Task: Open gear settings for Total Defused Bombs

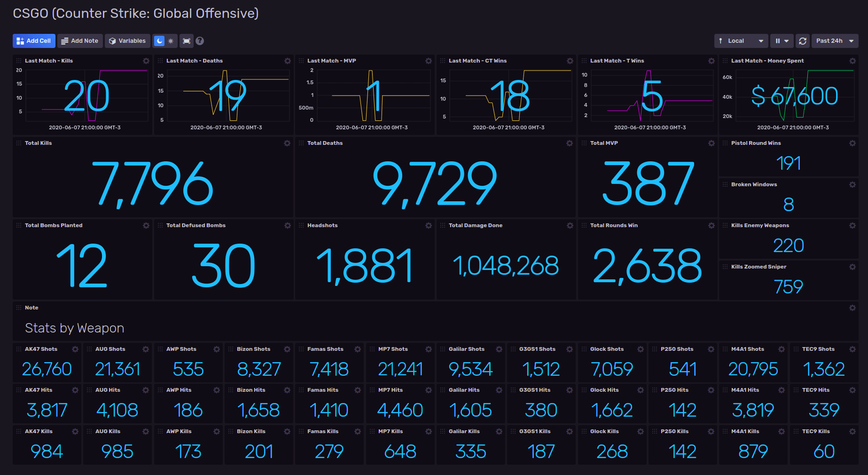Action: pos(288,225)
